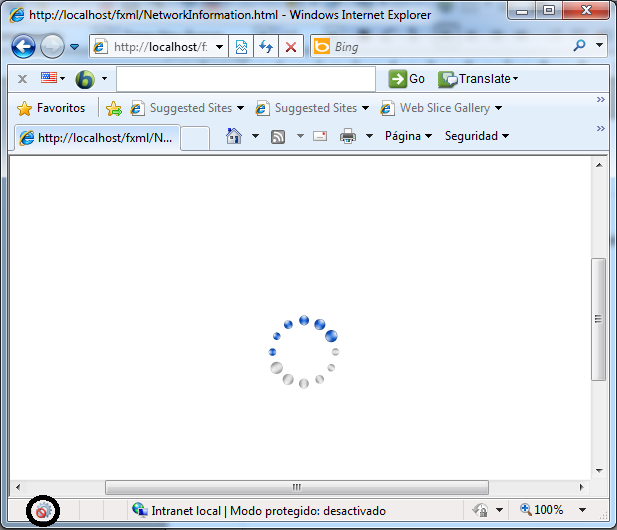Expand dropdown beside the status bar lock icon
Image resolution: width=617 pixels, height=530 pixels.
click(499, 510)
